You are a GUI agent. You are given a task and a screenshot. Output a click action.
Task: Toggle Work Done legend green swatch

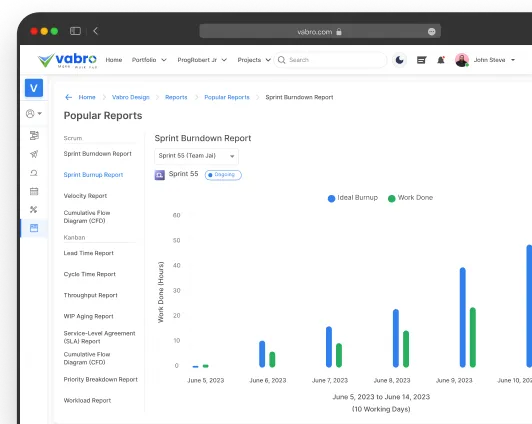coord(392,198)
